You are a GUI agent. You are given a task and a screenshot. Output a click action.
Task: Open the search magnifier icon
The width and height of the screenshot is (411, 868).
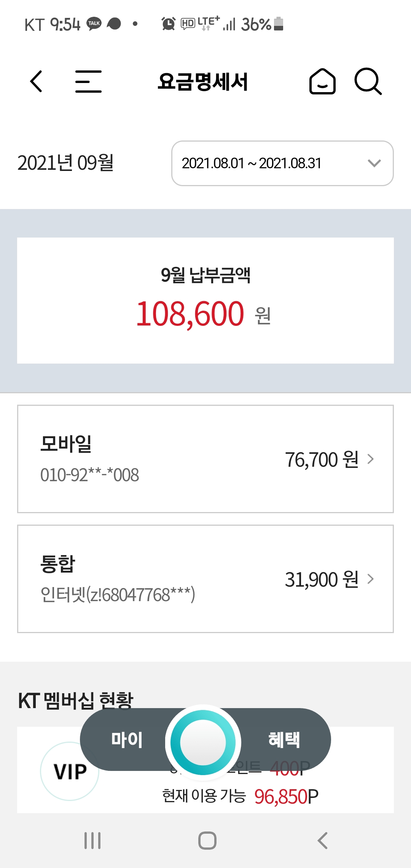(368, 81)
